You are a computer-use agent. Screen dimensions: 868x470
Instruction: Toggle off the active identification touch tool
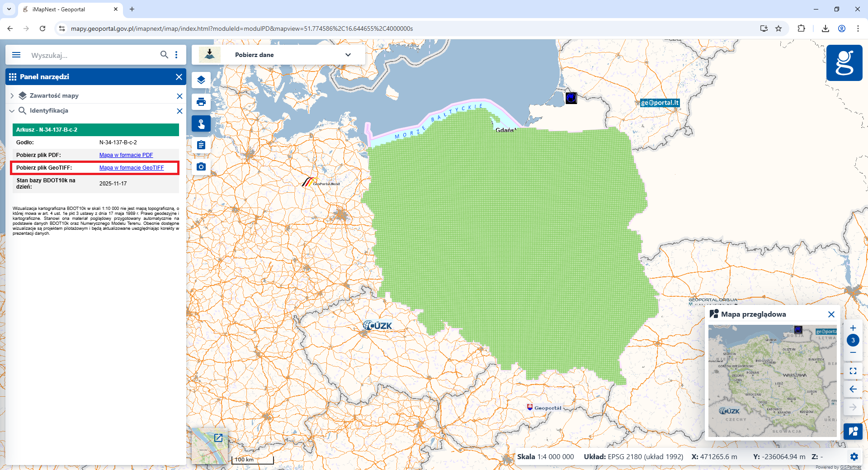pos(201,123)
